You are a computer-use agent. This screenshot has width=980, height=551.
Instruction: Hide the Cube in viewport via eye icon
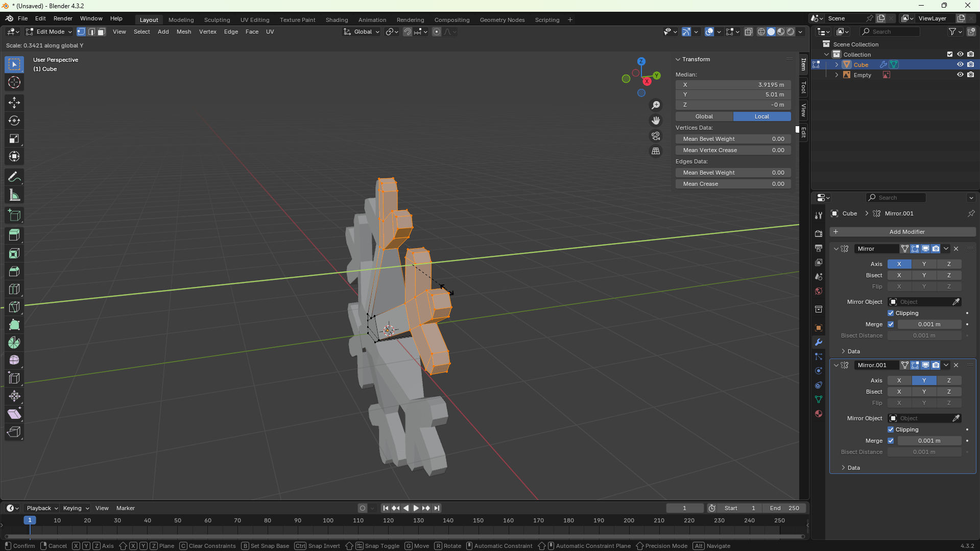[960, 64]
